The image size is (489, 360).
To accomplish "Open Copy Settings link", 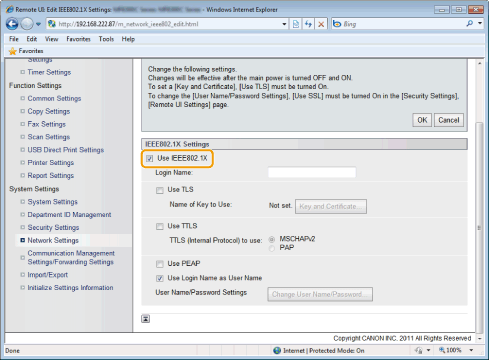I will coord(49,111).
